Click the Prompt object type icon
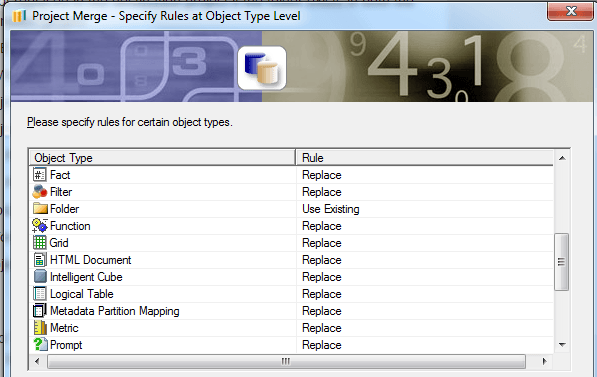 tap(40, 344)
